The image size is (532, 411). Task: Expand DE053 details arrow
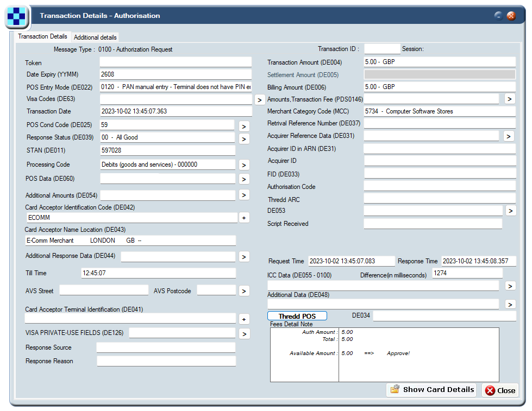click(x=511, y=211)
